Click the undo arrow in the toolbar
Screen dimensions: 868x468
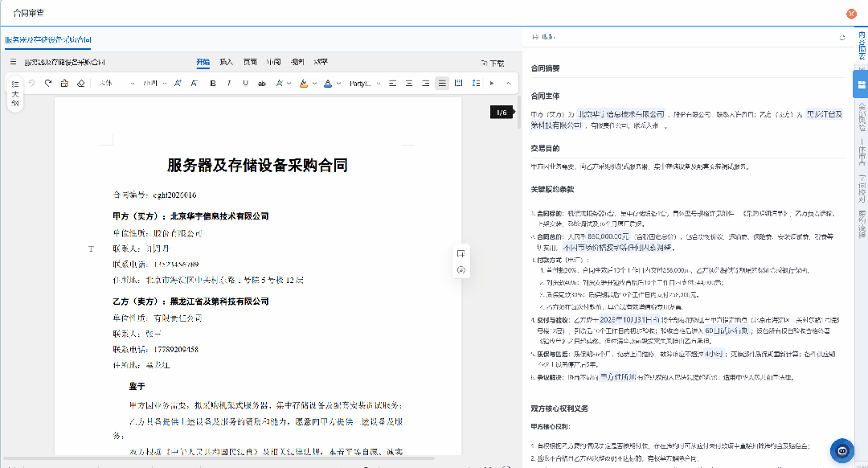pyautogui.click(x=31, y=83)
